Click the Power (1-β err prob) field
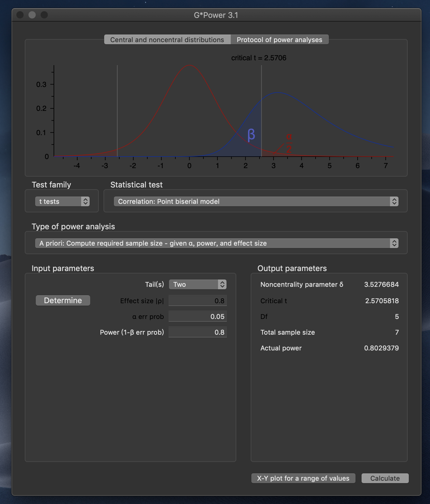The image size is (430, 504). [x=198, y=332]
